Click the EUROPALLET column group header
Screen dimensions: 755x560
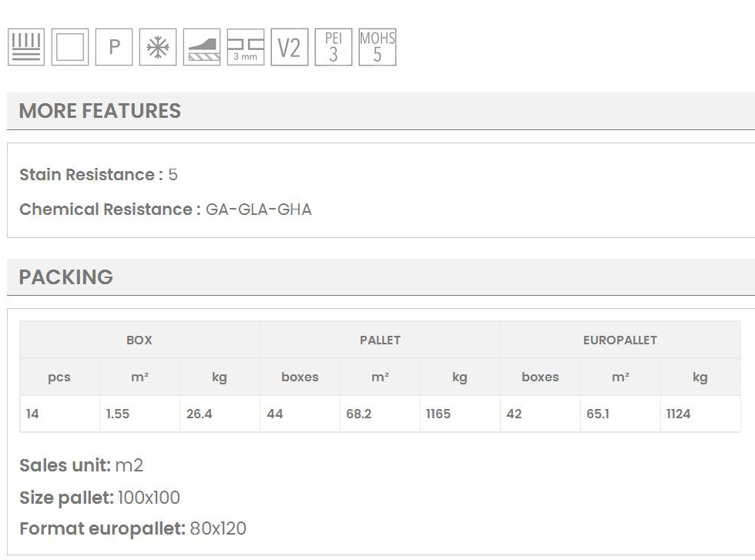point(620,340)
